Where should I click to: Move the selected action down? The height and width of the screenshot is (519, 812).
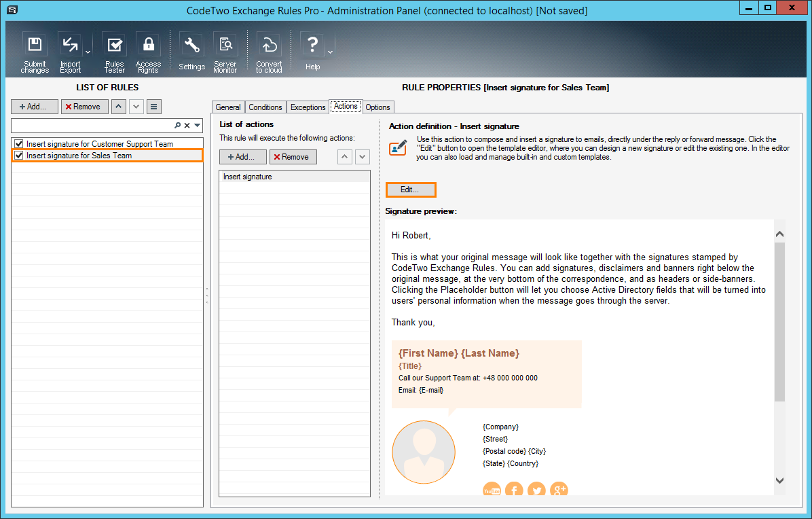point(363,157)
